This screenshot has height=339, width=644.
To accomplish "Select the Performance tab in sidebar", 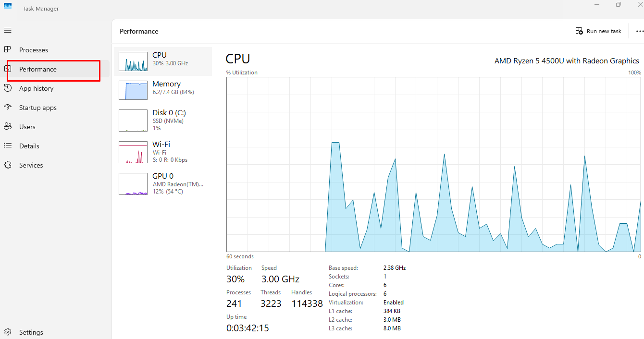I will (x=38, y=69).
